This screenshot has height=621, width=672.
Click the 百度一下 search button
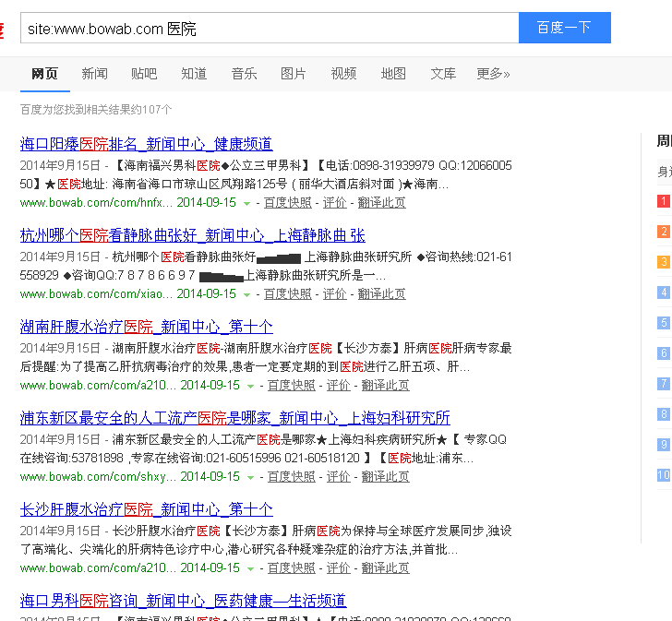click(564, 28)
